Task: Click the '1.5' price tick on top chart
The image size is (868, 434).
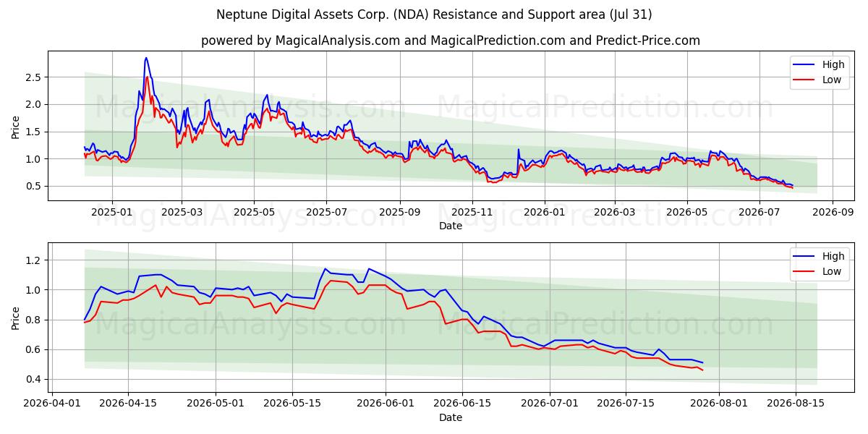Action: pos(35,132)
